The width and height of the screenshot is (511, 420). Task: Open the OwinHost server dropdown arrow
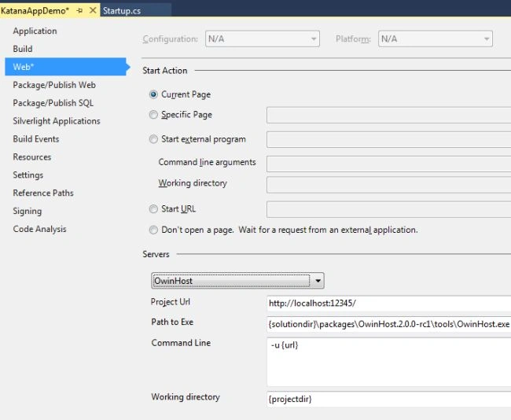(318, 281)
